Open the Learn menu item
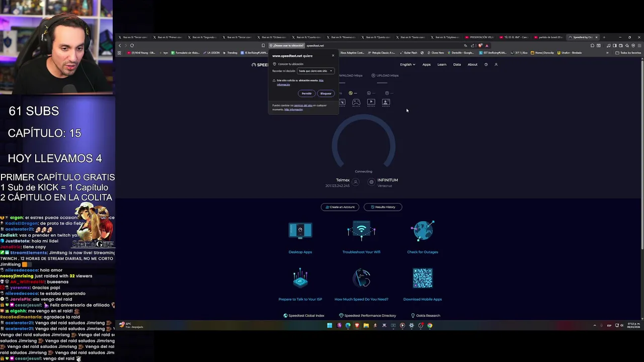The image size is (644, 362). [442, 64]
